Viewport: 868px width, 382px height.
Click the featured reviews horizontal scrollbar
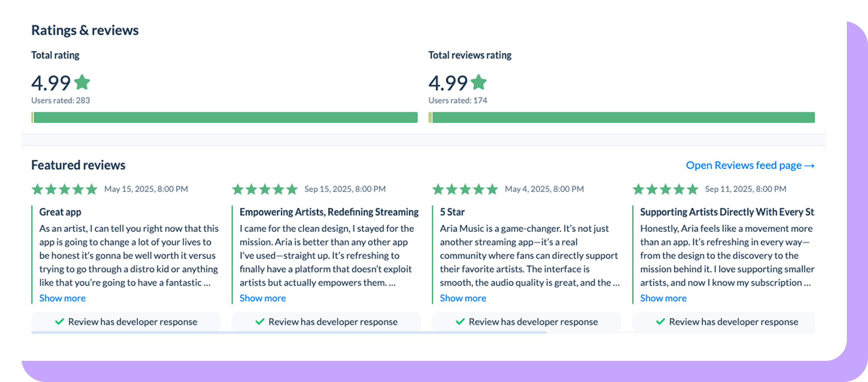(x=289, y=333)
